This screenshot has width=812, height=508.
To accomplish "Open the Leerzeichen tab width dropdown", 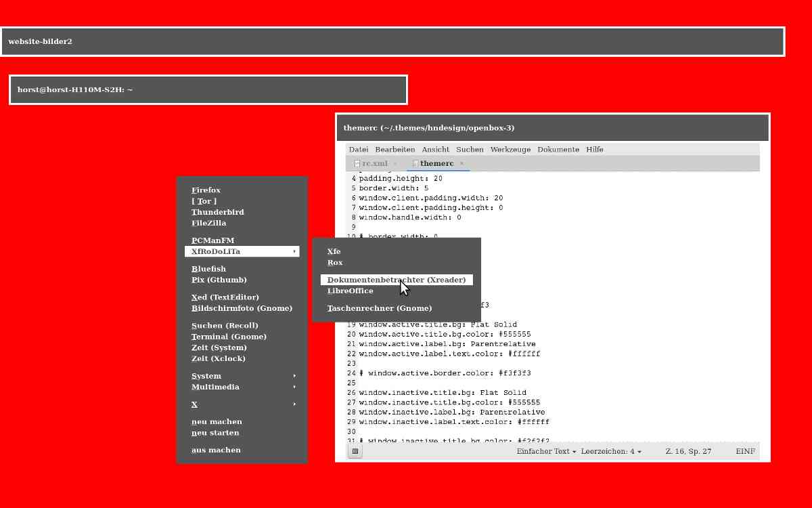I will pos(610,451).
